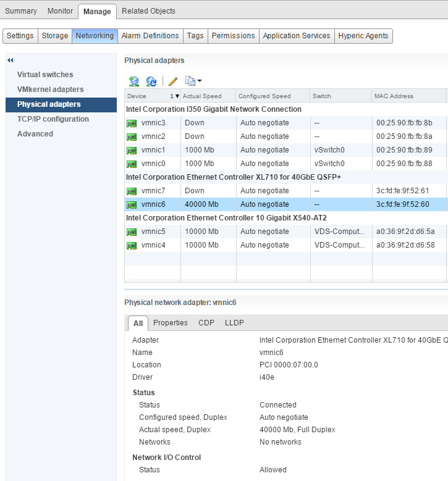The image size is (448, 481).
Task: Click MAC address 3c:fd:fe:9f:52:61
Action: 402,191
